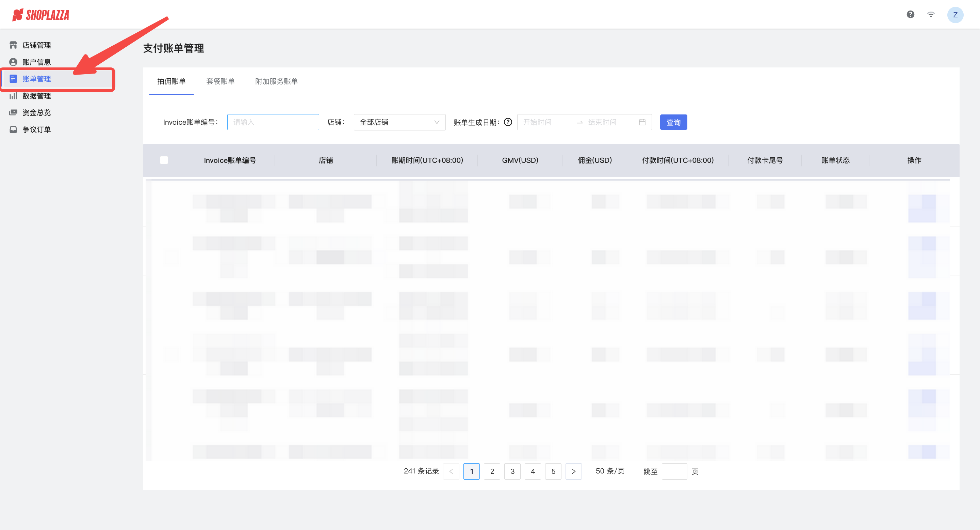Screen dimensions: 980x530
Task: Click the 数据管理 bar chart icon
Action: (x=13, y=96)
